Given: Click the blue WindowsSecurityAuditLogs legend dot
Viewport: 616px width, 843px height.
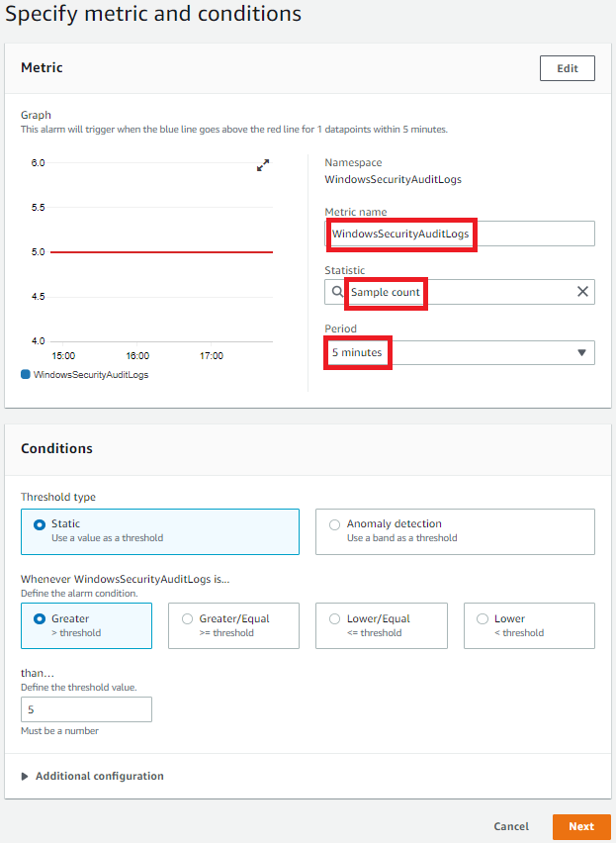Looking at the screenshot, I should [24, 374].
